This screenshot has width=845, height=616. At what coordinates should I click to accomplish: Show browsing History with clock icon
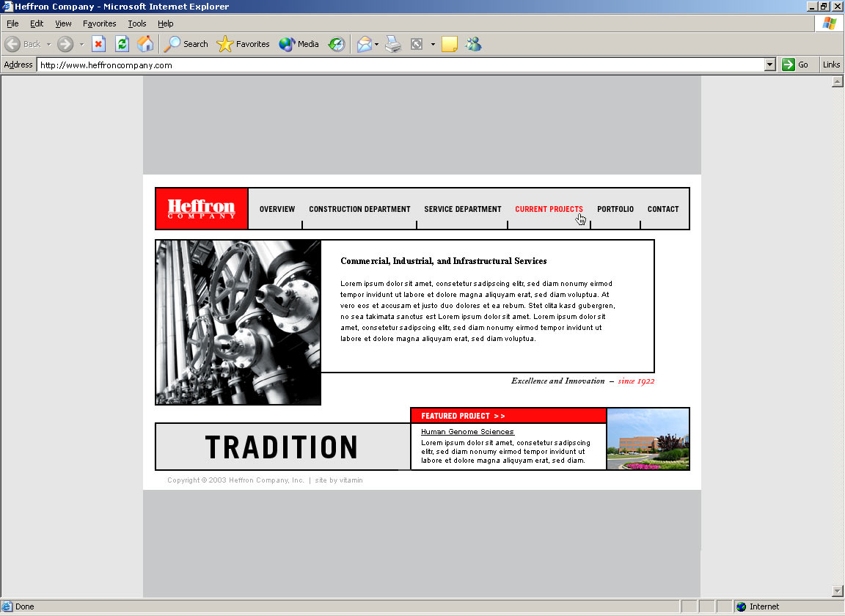(x=337, y=44)
